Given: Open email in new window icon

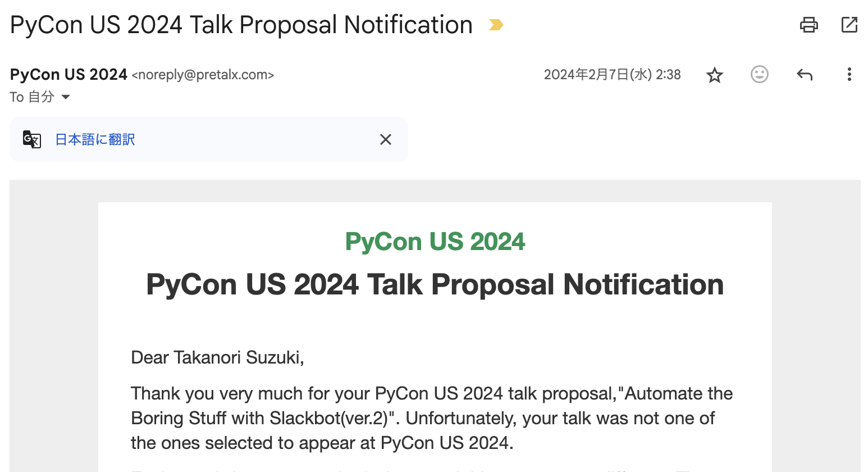Looking at the screenshot, I should (849, 25).
